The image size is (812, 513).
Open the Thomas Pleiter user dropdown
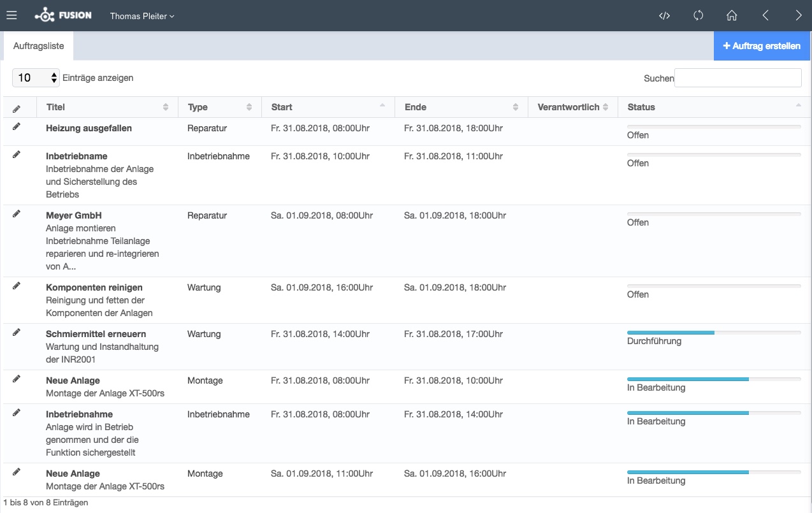pyautogui.click(x=142, y=16)
